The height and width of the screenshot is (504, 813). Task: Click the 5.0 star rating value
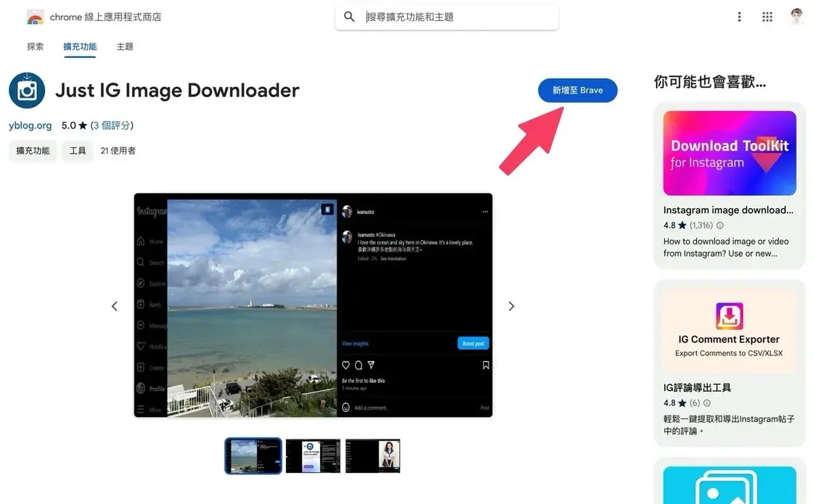pos(74,125)
